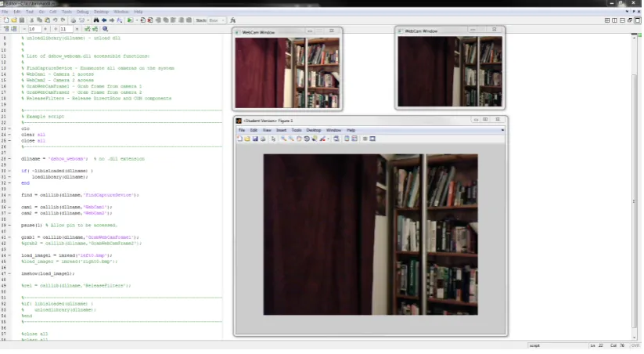Open the fx function browser

[233, 20]
